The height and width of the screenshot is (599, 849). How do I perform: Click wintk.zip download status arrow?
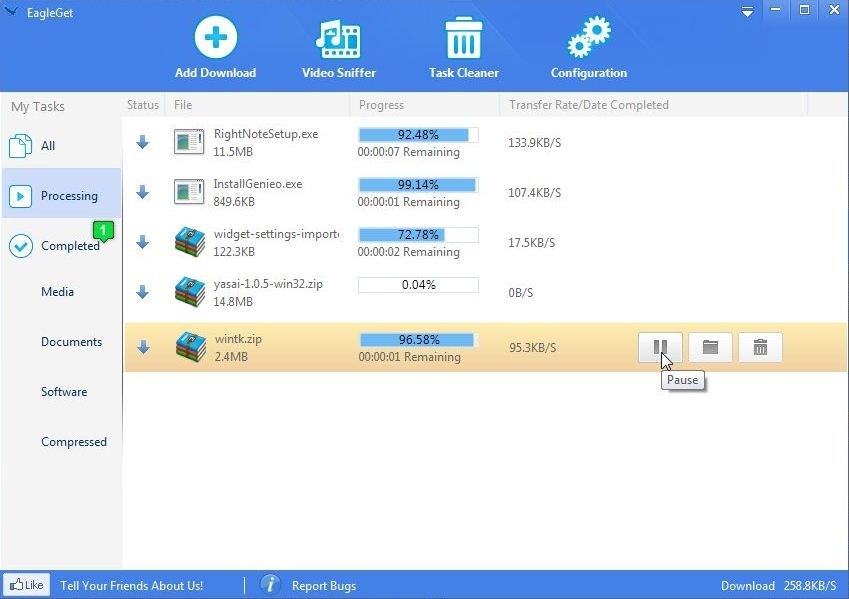point(143,347)
